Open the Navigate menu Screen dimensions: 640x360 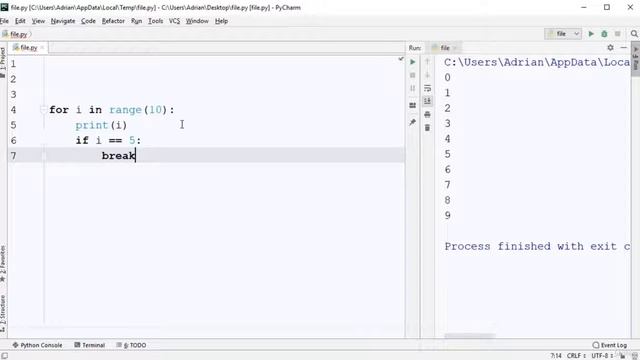[x=63, y=21]
